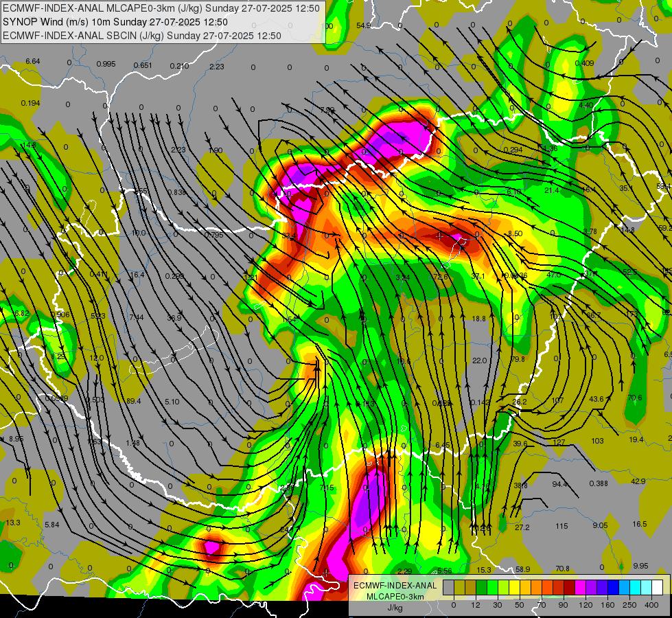This screenshot has height=618, width=672.
Task: Click the magenta swatch in the legend
Action: [581, 587]
